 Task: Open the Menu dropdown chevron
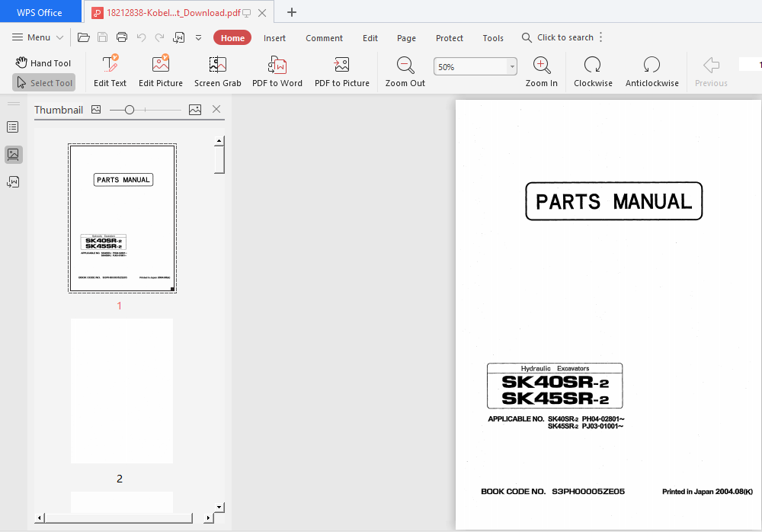click(x=59, y=37)
